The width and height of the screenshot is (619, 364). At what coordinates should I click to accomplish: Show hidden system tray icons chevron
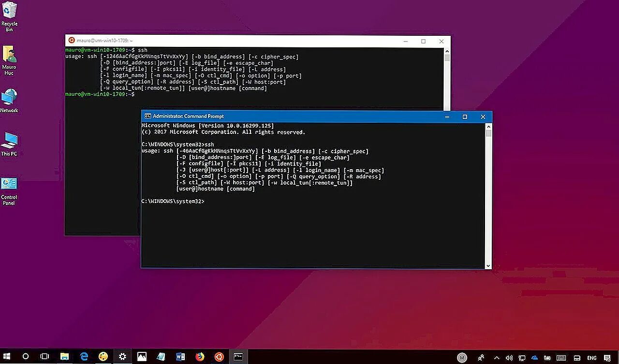pyautogui.click(x=498, y=358)
